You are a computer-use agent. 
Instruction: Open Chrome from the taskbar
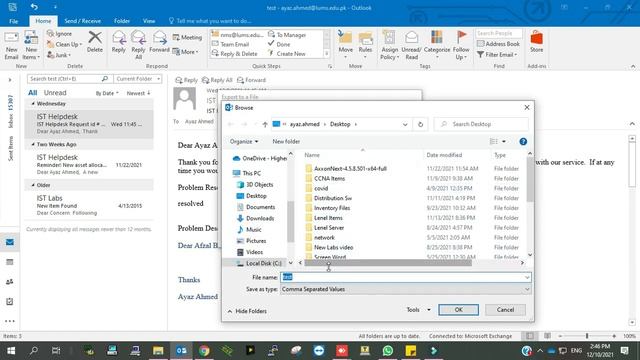(204, 351)
